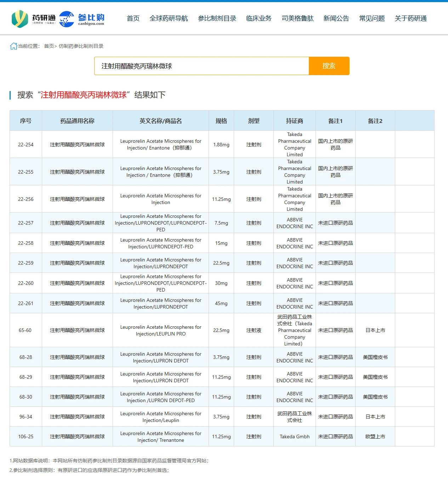Click the 英文名称/商品名 column header

pyautogui.click(x=161, y=121)
